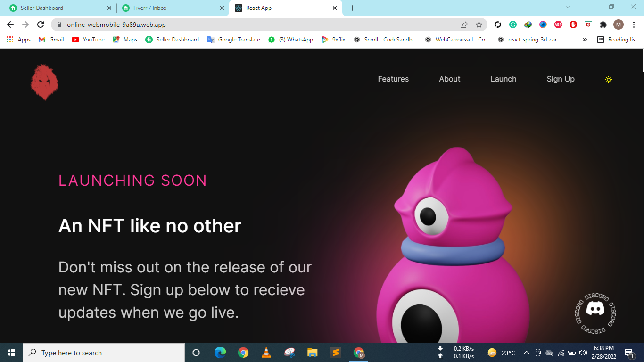The height and width of the screenshot is (362, 644).
Task: Open the Reading list panel
Action: 617,40
